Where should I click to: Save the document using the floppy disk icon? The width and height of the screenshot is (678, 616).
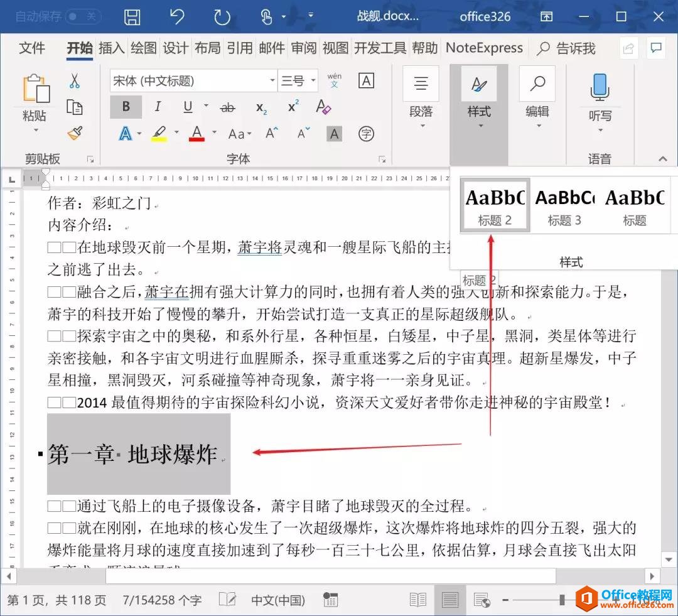pos(132,17)
